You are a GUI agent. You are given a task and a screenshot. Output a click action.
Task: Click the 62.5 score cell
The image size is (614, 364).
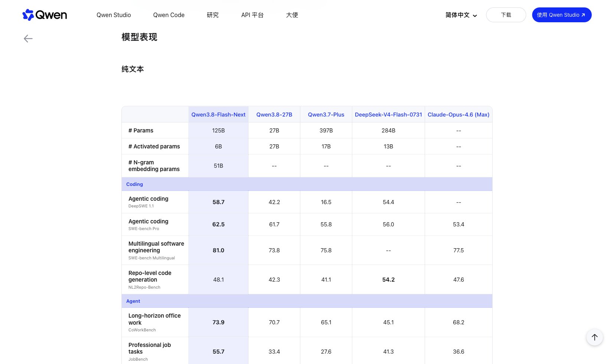218,224
